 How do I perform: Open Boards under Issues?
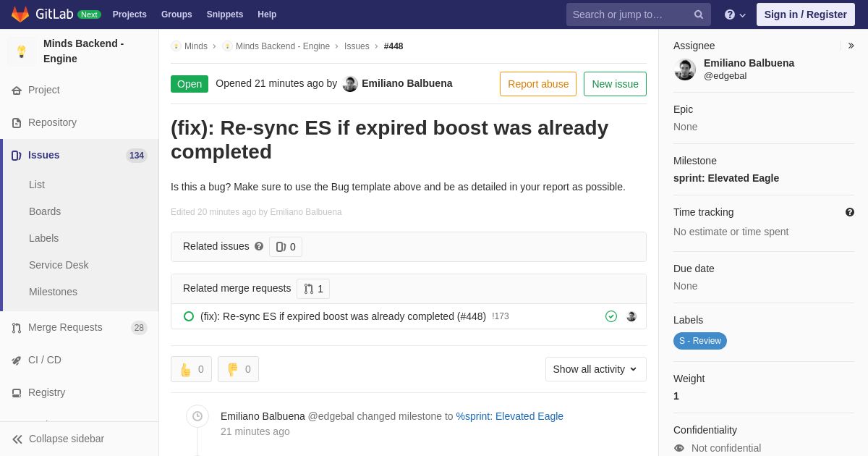coord(45,211)
